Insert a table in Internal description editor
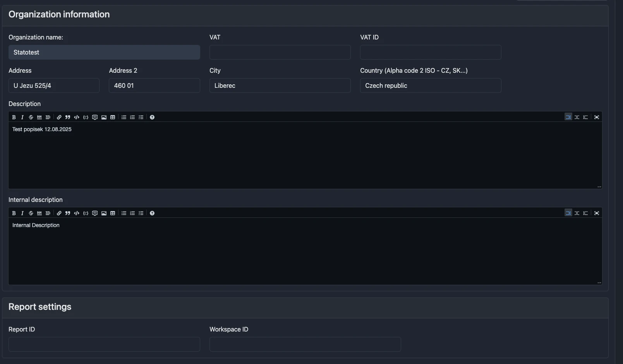 click(113, 213)
